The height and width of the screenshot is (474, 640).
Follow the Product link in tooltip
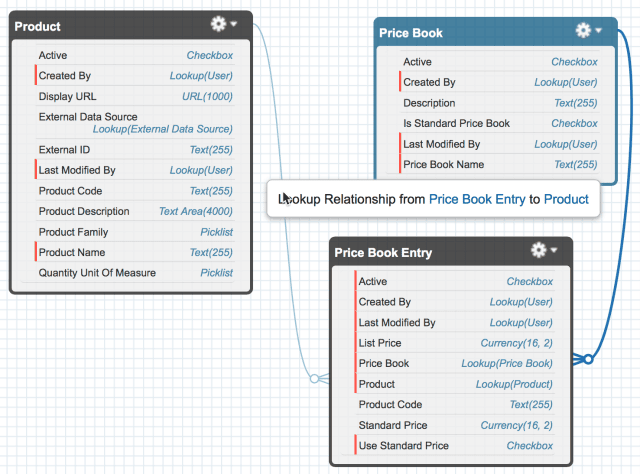tap(566, 199)
